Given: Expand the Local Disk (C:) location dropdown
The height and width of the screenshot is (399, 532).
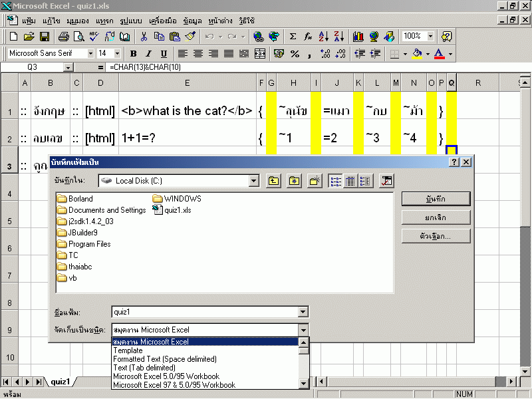Looking at the screenshot, I should pyautogui.click(x=253, y=180).
